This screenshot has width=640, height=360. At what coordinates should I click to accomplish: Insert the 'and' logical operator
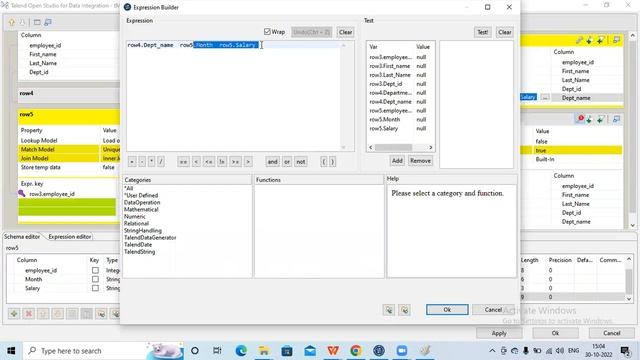pyautogui.click(x=272, y=162)
